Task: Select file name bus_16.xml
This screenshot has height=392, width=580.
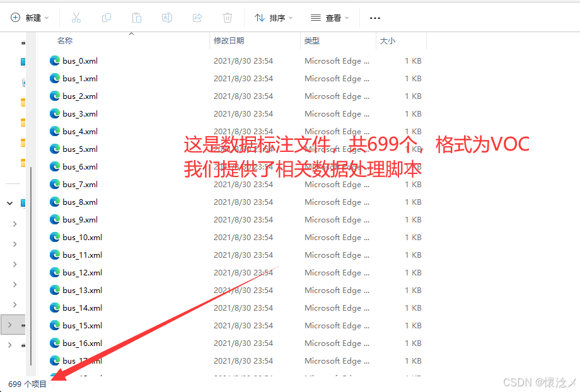Action: pos(83,343)
